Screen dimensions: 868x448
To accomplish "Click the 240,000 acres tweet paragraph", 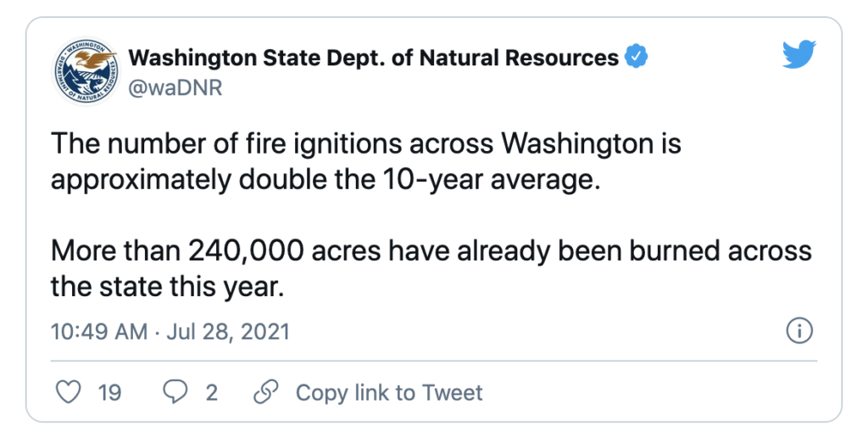I will tap(431, 269).
